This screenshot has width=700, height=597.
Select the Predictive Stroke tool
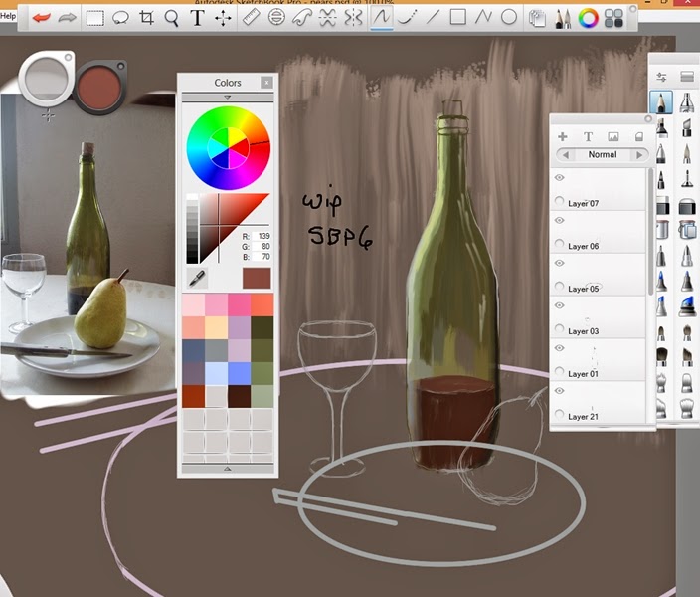pyautogui.click(x=407, y=18)
